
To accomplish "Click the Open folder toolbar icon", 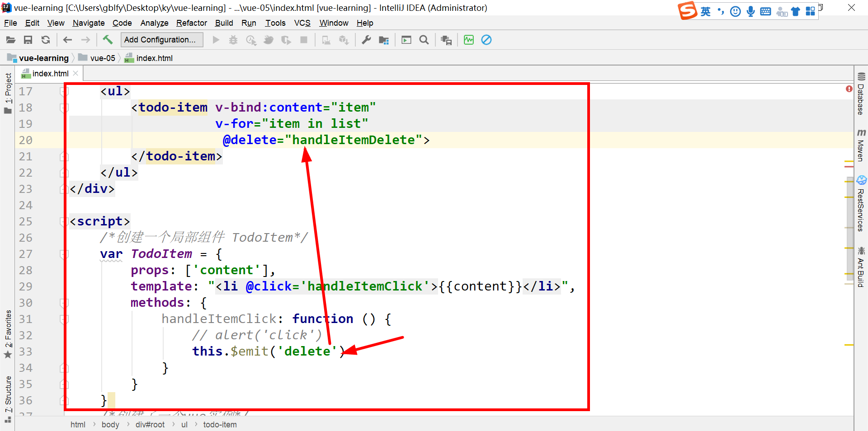I will pyautogui.click(x=11, y=40).
